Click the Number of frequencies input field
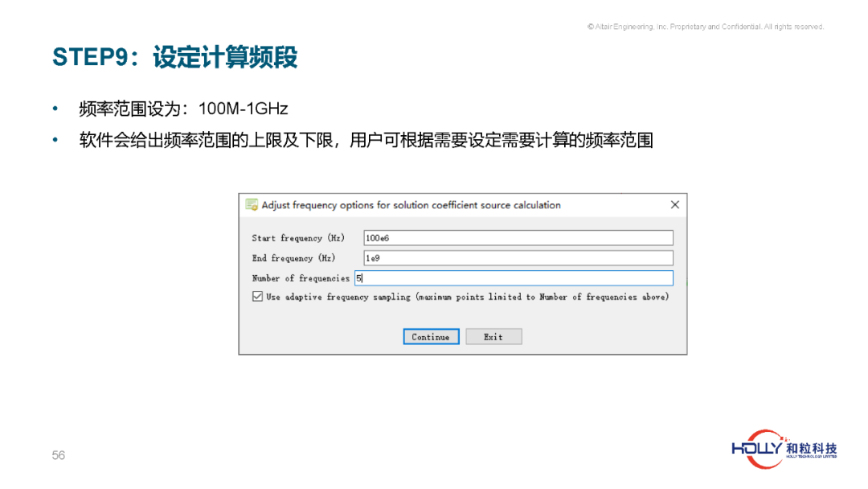This screenshot has width=868, height=489. tap(514, 278)
